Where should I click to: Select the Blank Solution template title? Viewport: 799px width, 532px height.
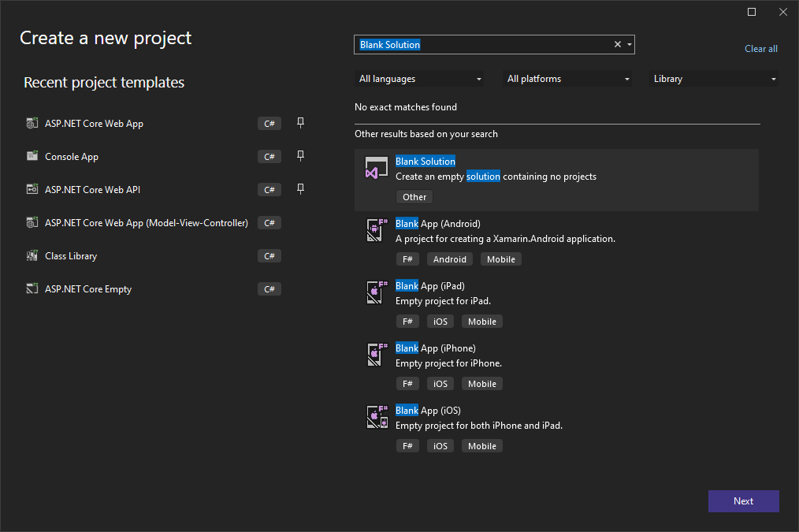point(426,161)
